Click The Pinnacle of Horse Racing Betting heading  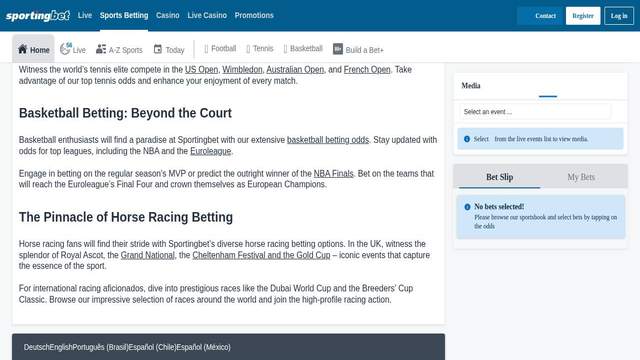[126, 217]
